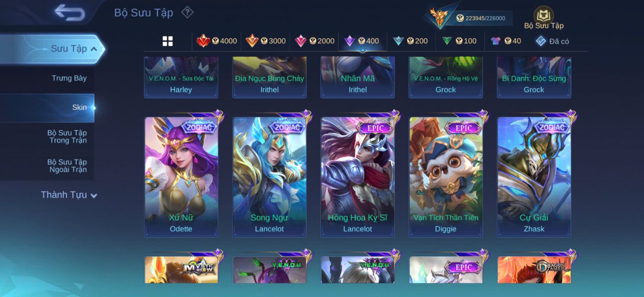Filter by the 40-point shirt icon tier

click(x=506, y=41)
